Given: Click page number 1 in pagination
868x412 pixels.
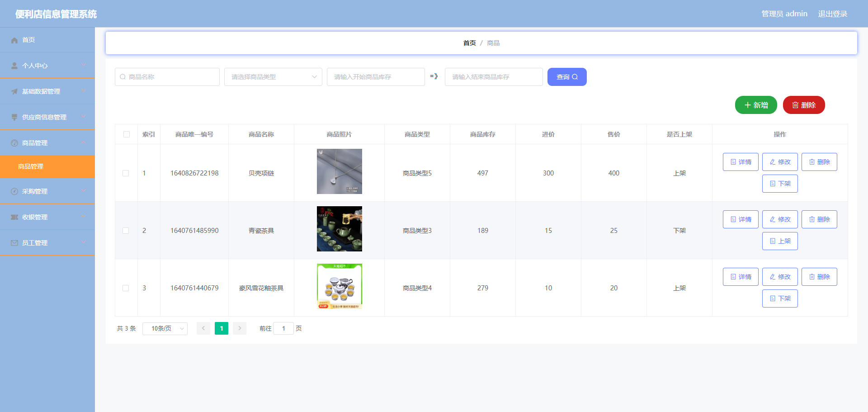Looking at the screenshot, I should [222, 328].
